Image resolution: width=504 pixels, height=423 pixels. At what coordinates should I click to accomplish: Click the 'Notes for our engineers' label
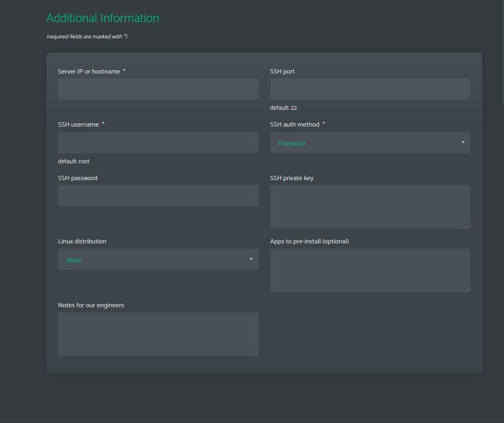(91, 305)
